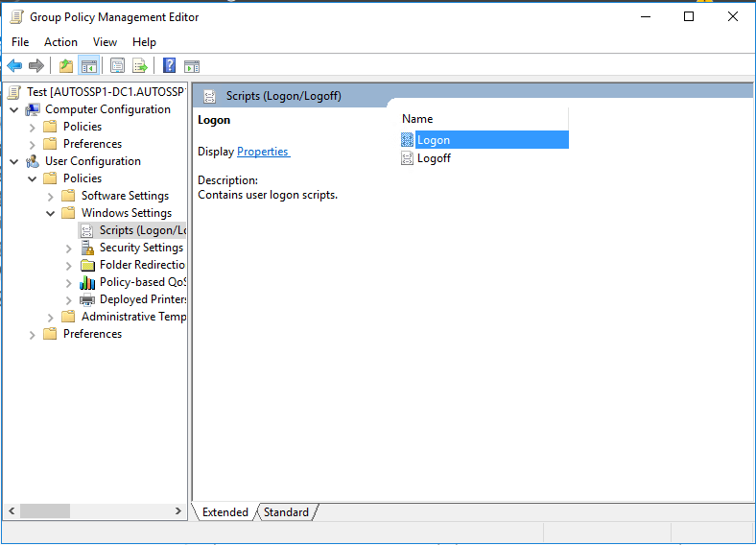756x545 pixels.
Task: Click the Scripts header icon in details pane
Action: pyautogui.click(x=209, y=96)
